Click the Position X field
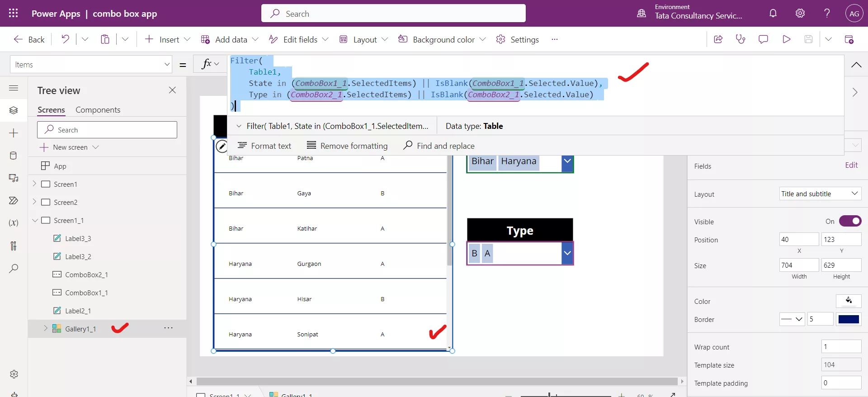Image resolution: width=868 pixels, height=397 pixels. pyautogui.click(x=799, y=239)
